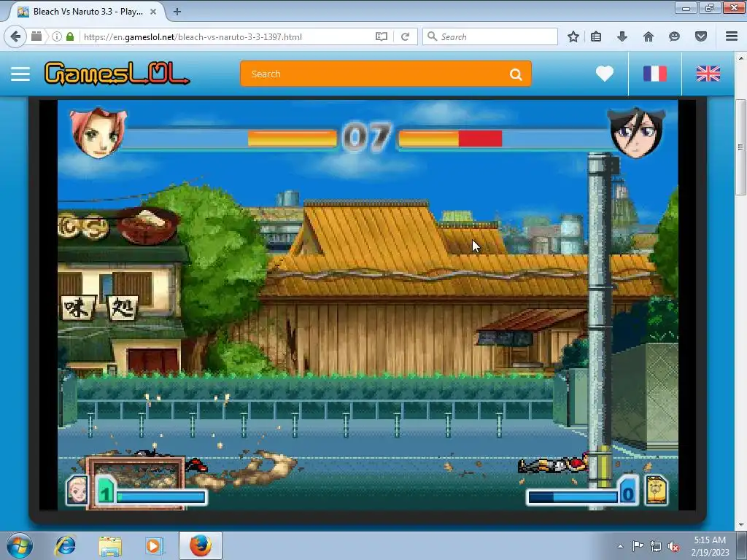The image size is (747, 560).
Task: Click the left assist character icon
Action: pyautogui.click(x=77, y=490)
